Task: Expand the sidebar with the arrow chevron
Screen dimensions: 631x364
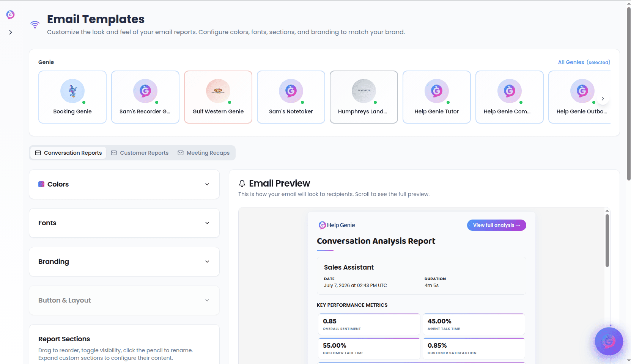Action: point(11,32)
